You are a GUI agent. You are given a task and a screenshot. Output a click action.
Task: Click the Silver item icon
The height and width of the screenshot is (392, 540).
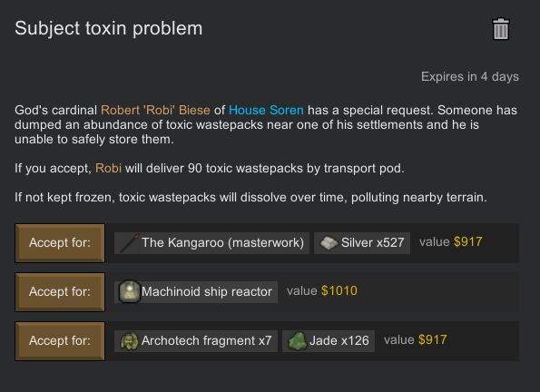[x=329, y=243]
